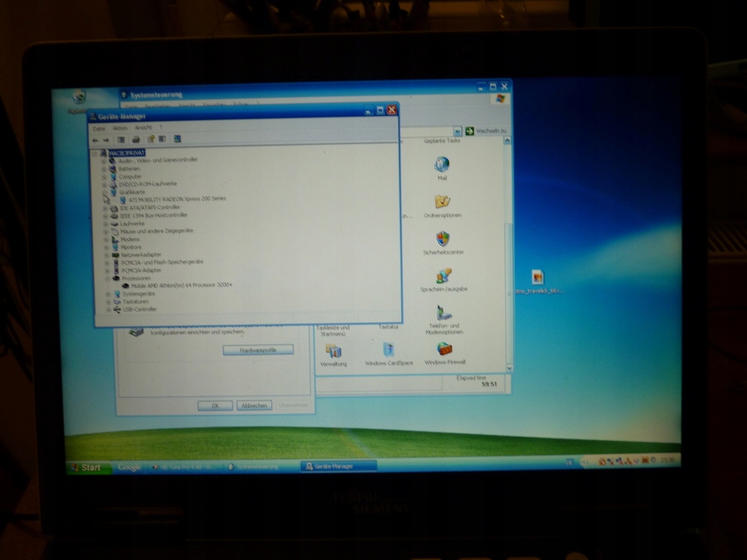The height and width of the screenshot is (560, 747).
Task: Click the Geräte-Manager taskbar button
Action: tap(339, 467)
